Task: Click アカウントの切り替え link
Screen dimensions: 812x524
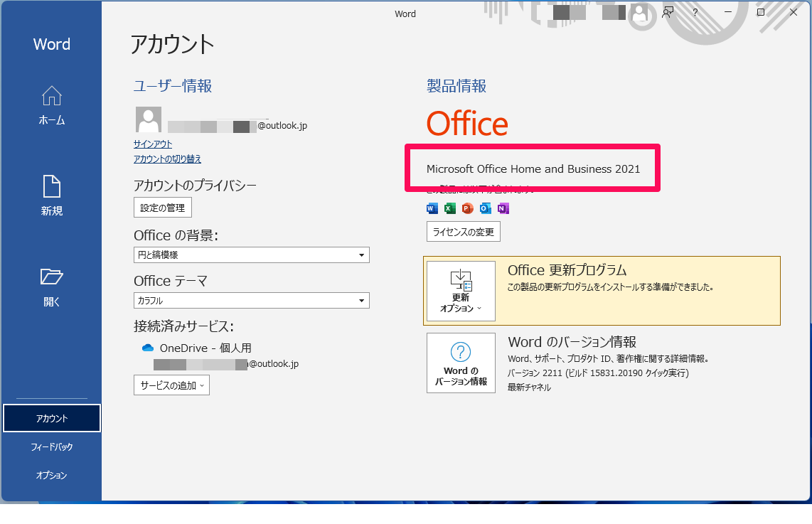Action: click(167, 159)
